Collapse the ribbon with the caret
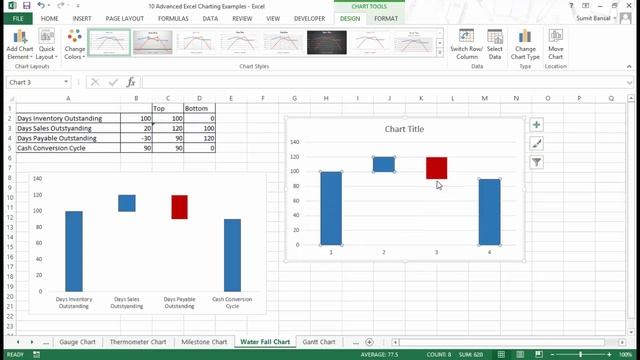 [x=629, y=67]
